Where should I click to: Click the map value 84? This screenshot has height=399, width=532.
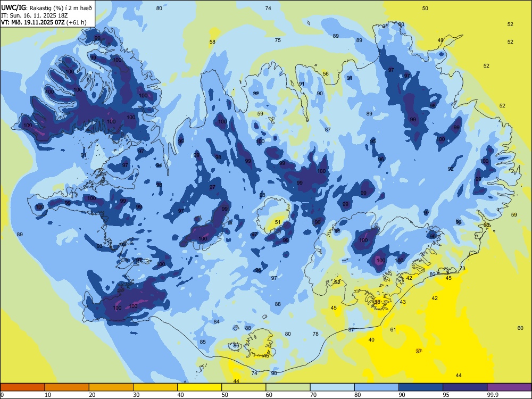pos(217,321)
